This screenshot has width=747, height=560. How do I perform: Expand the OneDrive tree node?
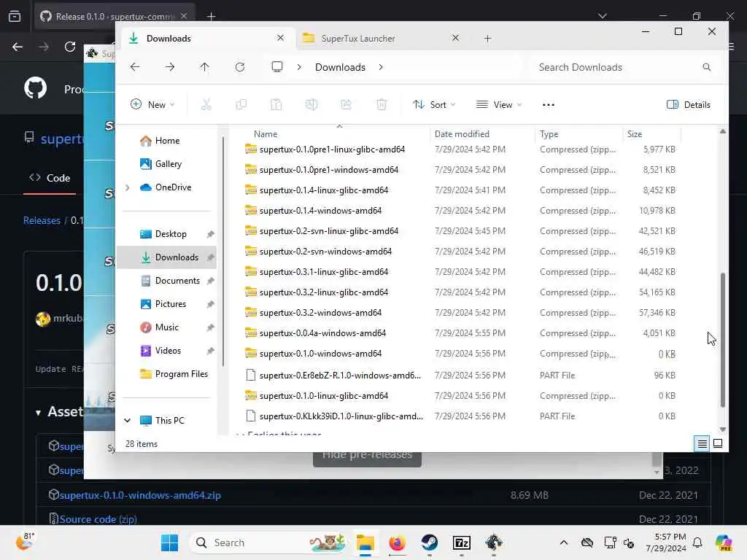click(127, 187)
